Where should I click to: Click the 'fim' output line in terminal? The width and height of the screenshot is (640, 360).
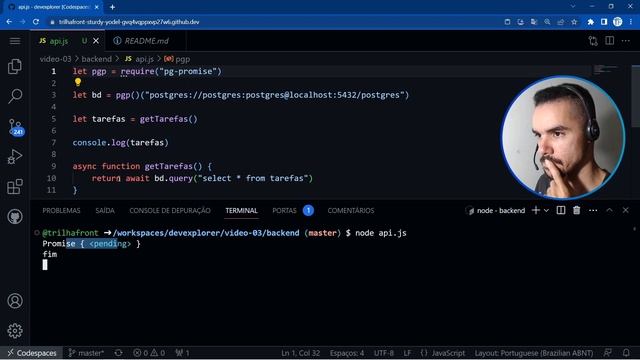[x=50, y=254]
